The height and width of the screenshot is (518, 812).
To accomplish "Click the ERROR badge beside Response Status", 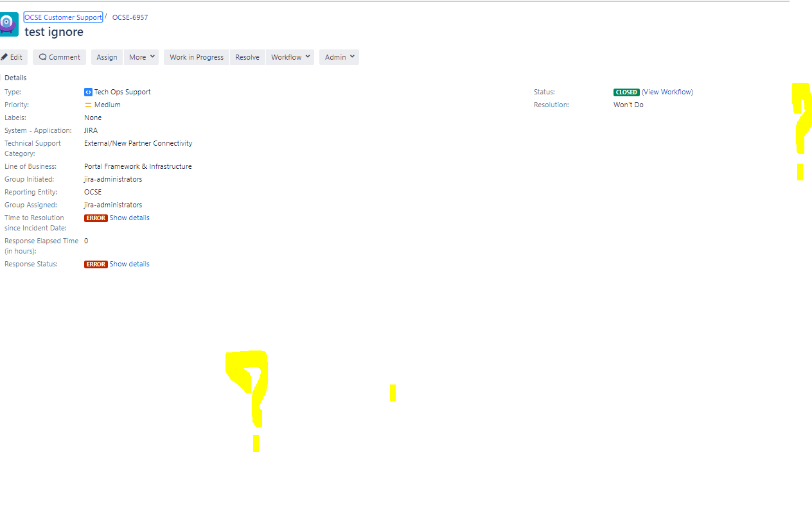I will (96, 264).
